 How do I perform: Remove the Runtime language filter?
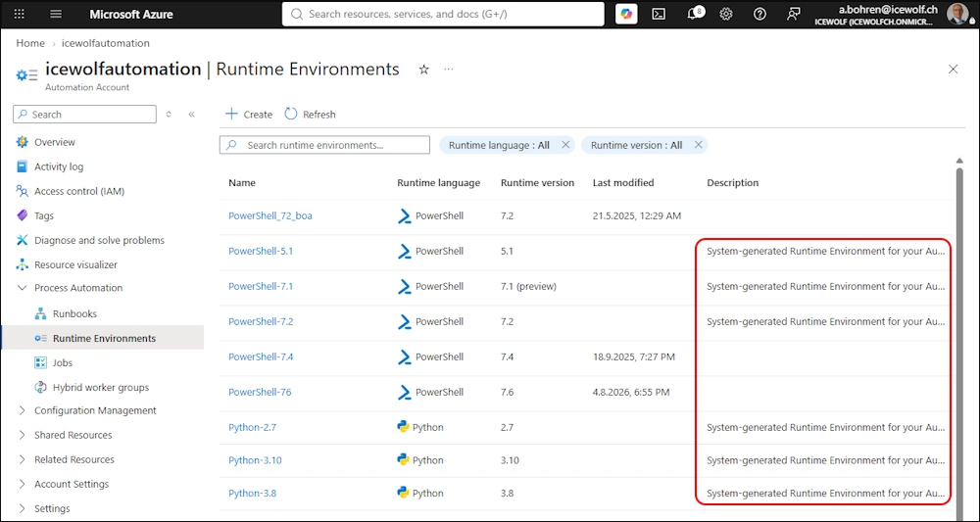[565, 145]
